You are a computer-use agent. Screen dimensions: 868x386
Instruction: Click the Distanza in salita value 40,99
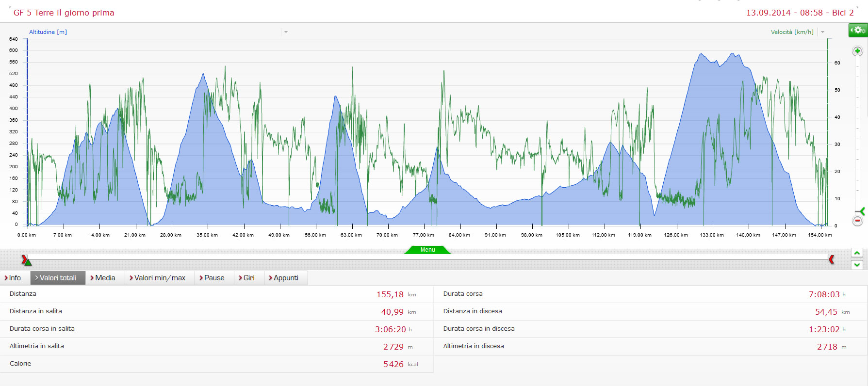tap(392, 312)
